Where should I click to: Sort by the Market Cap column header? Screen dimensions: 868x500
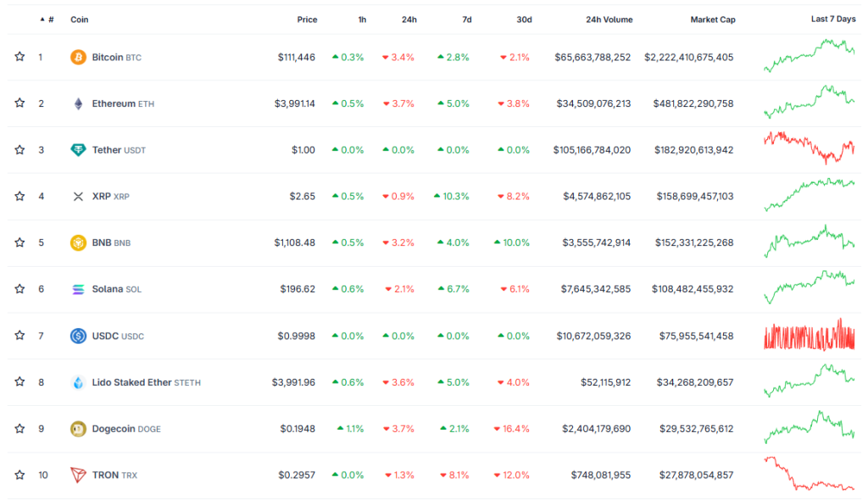(x=712, y=19)
